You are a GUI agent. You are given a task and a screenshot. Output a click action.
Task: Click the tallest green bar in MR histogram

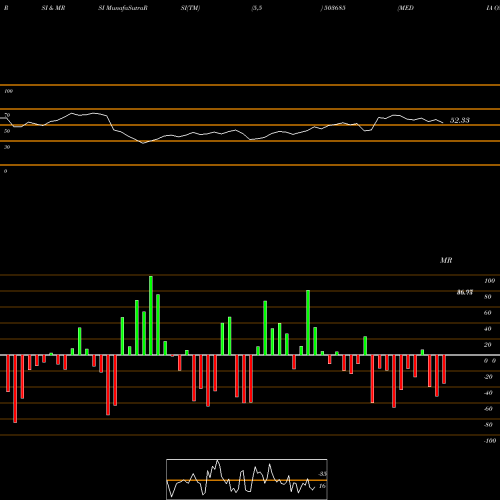point(151,315)
